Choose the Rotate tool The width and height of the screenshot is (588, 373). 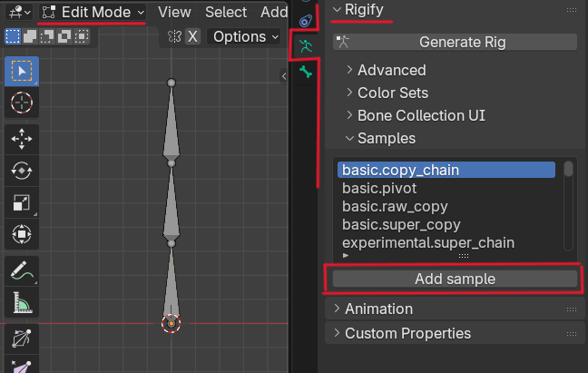click(x=21, y=170)
